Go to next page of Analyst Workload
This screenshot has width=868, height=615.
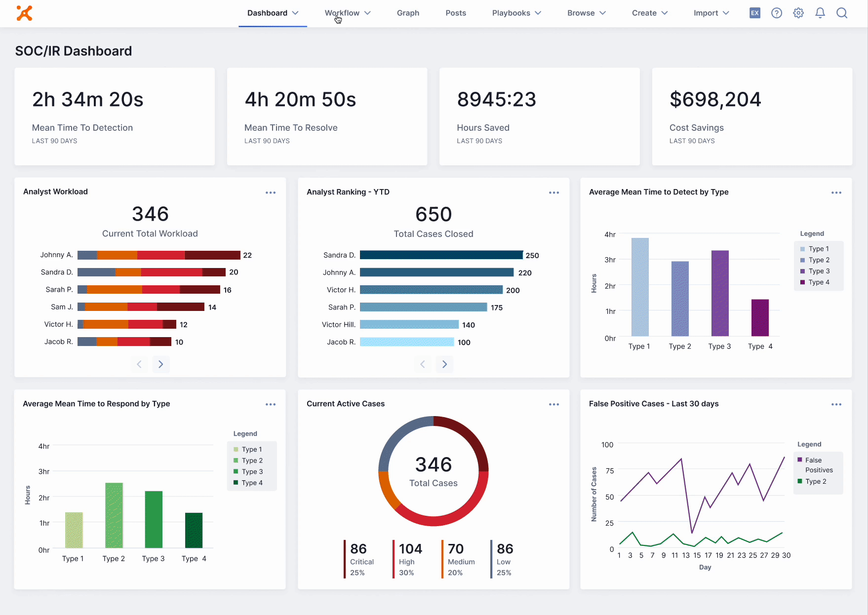click(161, 364)
